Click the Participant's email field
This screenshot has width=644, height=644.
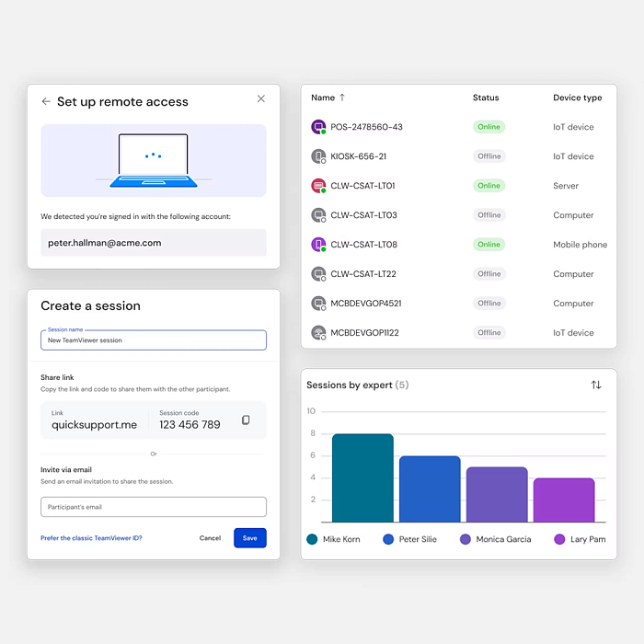click(x=154, y=507)
